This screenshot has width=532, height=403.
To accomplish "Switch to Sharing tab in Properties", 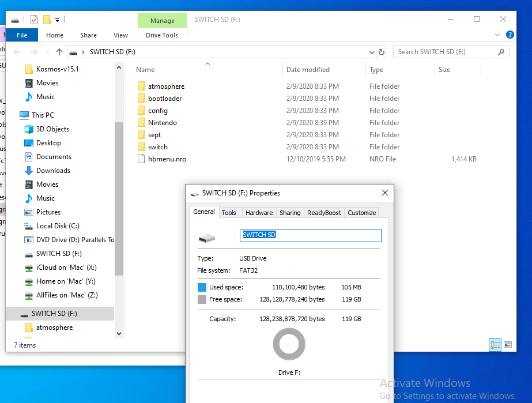I will [x=290, y=213].
